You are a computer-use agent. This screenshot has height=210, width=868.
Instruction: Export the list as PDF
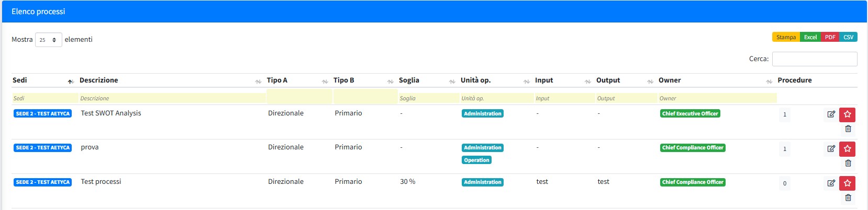(x=830, y=37)
